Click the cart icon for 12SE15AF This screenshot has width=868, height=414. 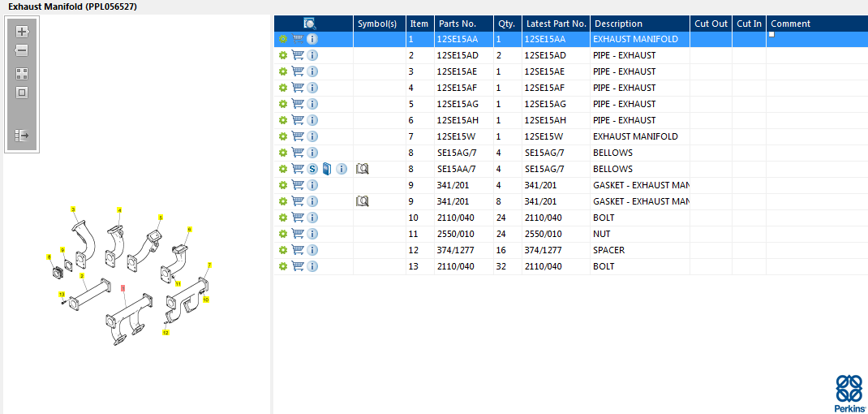coord(298,87)
